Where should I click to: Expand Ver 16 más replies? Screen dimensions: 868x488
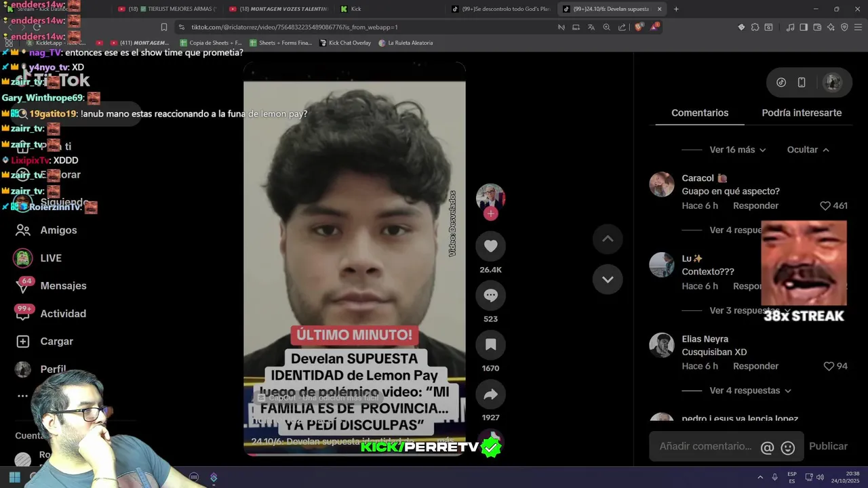click(x=738, y=150)
